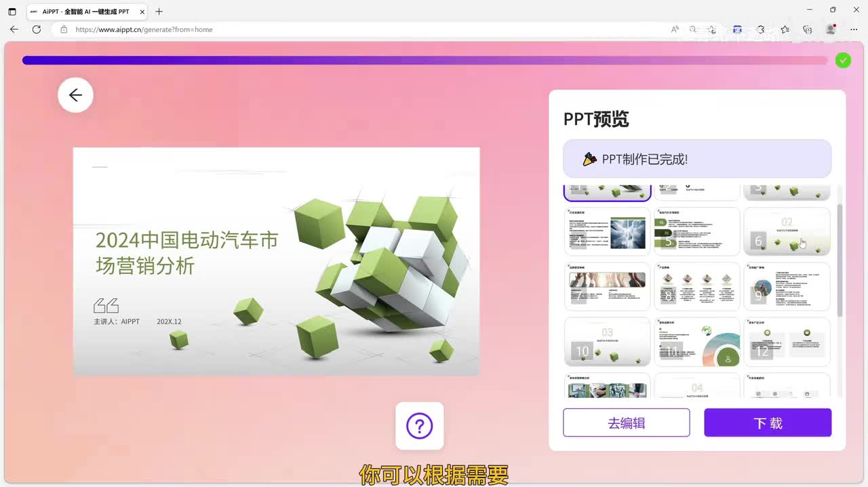Viewport: 868px width, 487px height.
Task: Click the 去编辑 button
Action: coord(626,423)
